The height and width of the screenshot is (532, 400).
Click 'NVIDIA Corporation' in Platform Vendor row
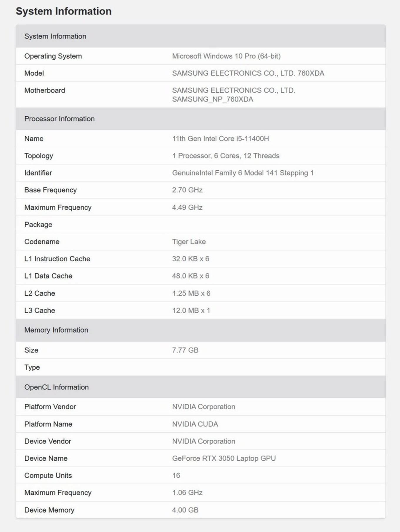[x=204, y=407]
